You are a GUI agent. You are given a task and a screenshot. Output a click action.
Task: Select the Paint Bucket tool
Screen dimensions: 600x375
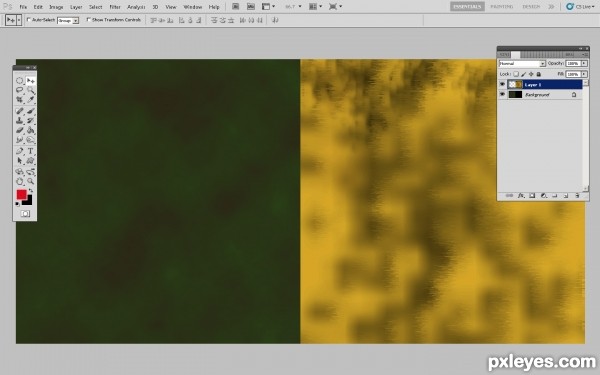pos(31,130)
